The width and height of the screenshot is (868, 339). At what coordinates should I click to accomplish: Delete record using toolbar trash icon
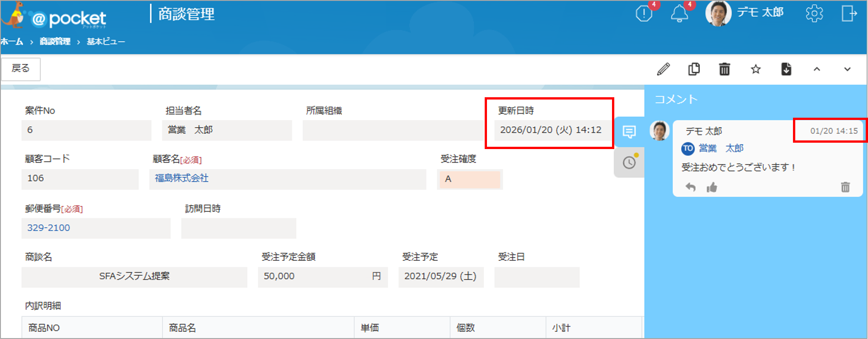pyautogui.click(x=724, y=69)
